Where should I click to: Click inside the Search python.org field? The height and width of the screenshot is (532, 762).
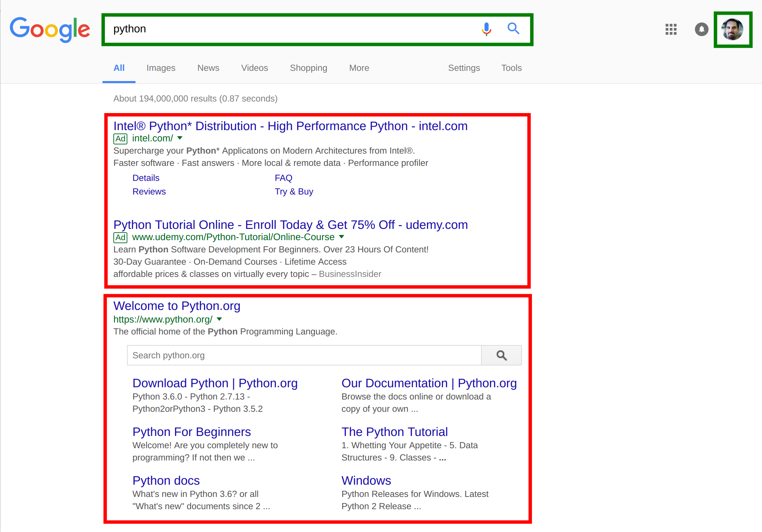[304, 355]
